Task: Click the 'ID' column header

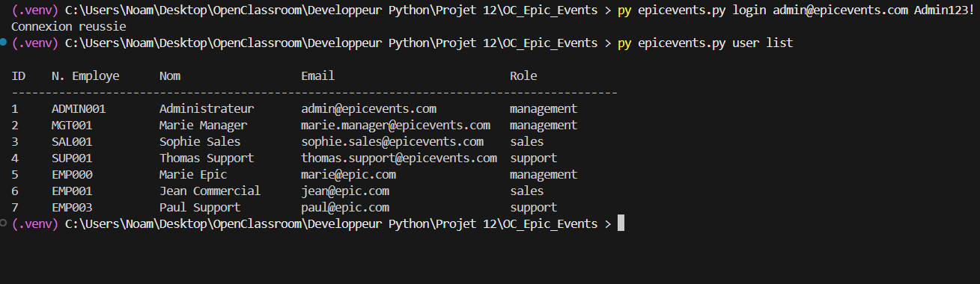Action: tap(19, 76)
